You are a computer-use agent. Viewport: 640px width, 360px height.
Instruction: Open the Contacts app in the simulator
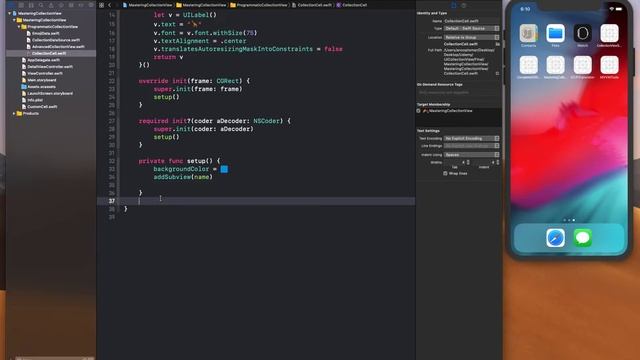(528, 33)
